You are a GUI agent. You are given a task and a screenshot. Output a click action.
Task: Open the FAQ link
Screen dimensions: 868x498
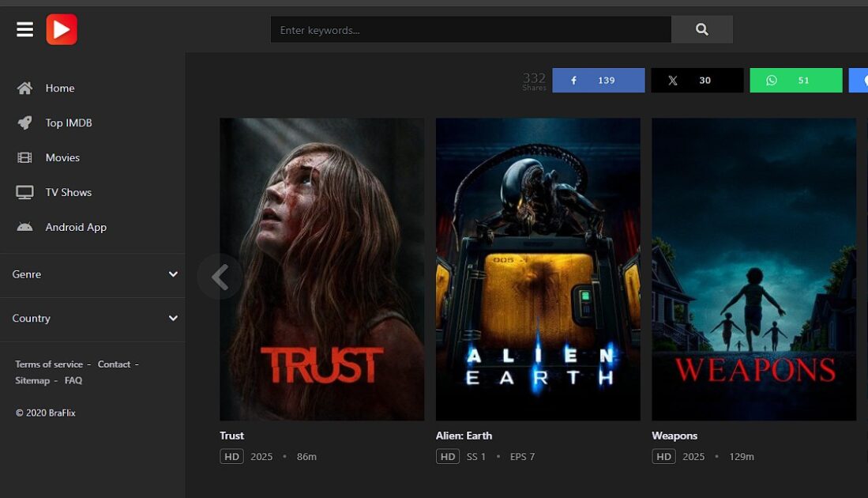click(73, 380)
